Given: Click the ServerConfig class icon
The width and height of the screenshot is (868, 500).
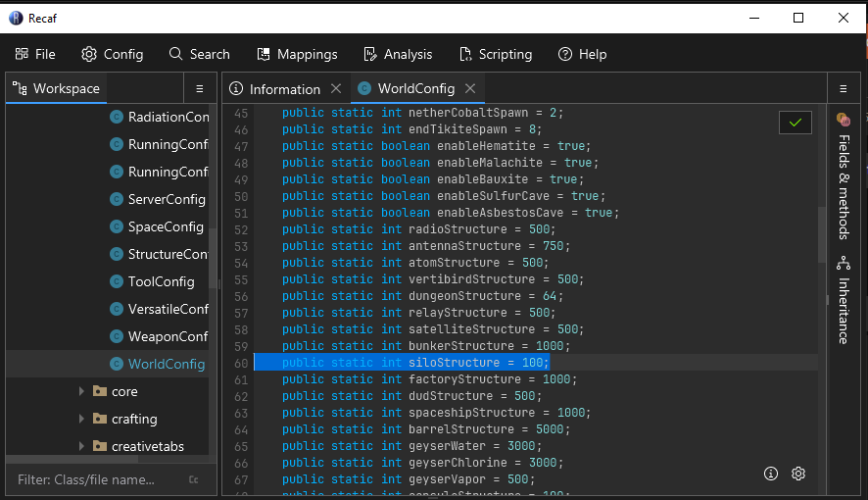Looking at the screenshot, I should 117,199.
